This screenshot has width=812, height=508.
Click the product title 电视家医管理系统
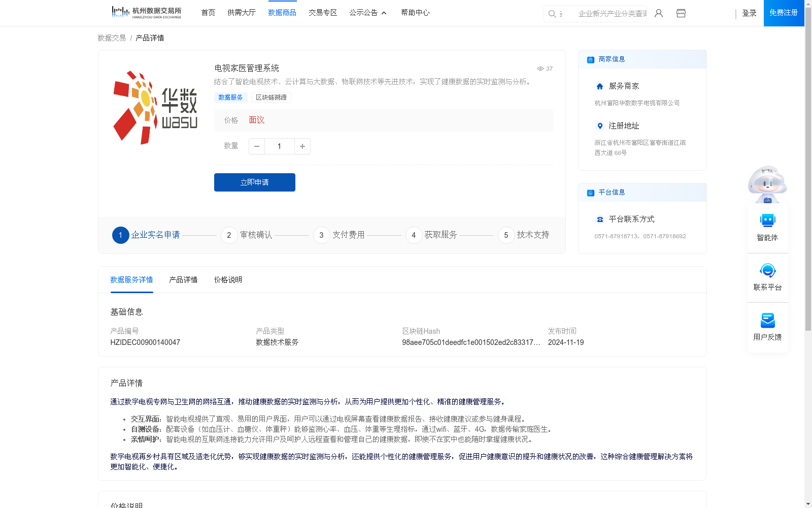tap(247, 68)
